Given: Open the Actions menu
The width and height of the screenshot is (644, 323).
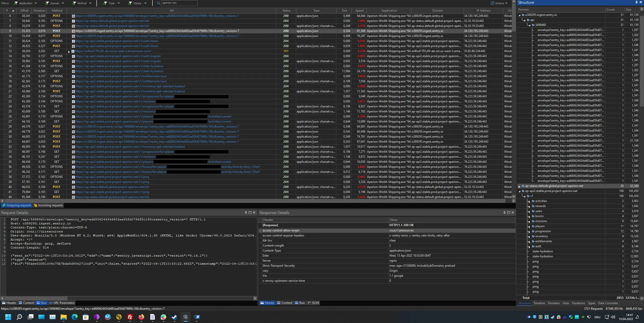Looking at the screenshot, I should 499,3.
